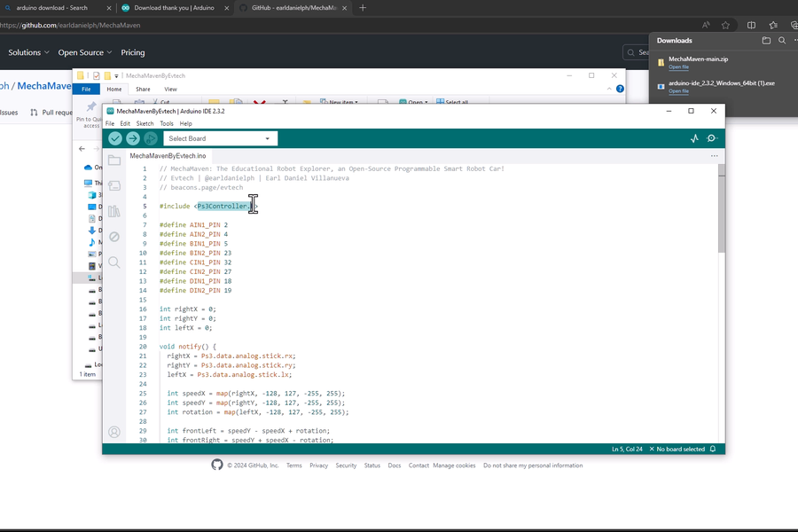Click the Docs link in GitHub footer
The width and height of the screenshot is (798, 532).
pos(395,465)
